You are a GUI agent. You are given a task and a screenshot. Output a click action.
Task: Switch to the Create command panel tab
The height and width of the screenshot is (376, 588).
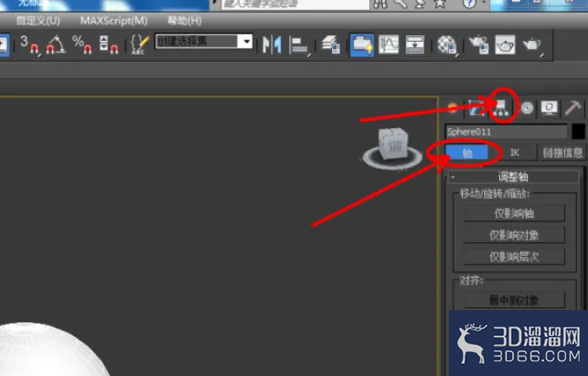[x=453, y=108]
